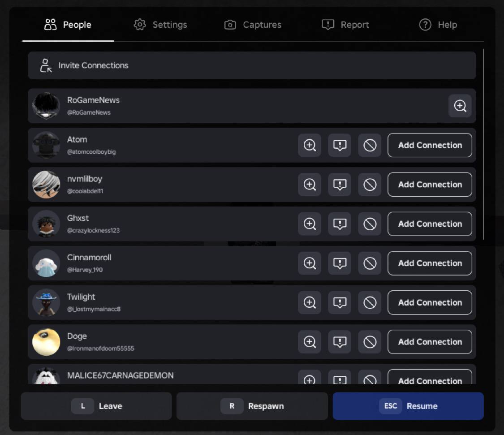Block the player Doge

tap(370, 342)
